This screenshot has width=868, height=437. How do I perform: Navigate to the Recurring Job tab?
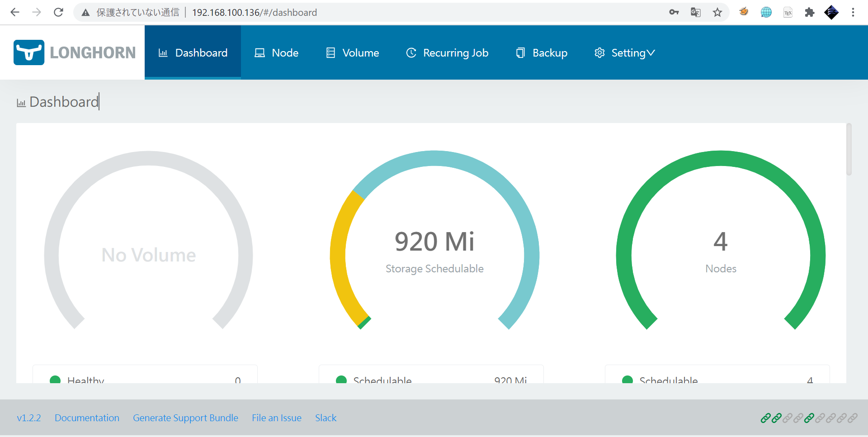tap(447, 53)
